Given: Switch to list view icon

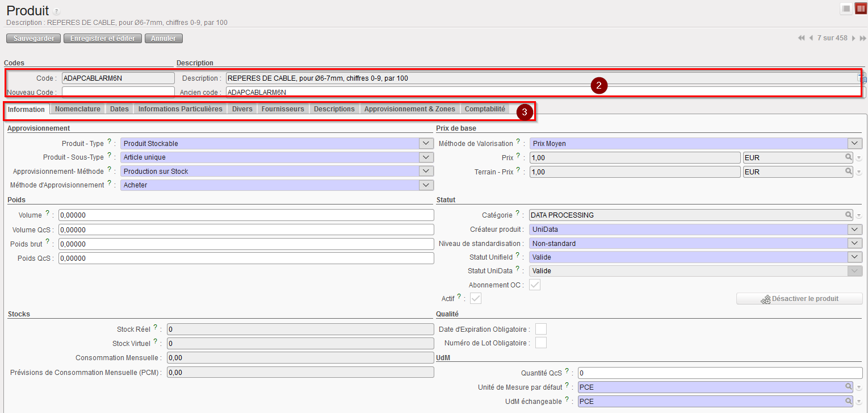Looking at the screenshot, I should pyautogui.click(x=846, y=9).
